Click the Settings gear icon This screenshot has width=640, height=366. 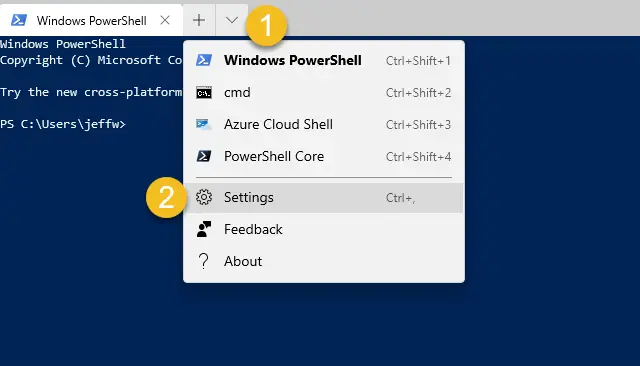pos(204,197)
